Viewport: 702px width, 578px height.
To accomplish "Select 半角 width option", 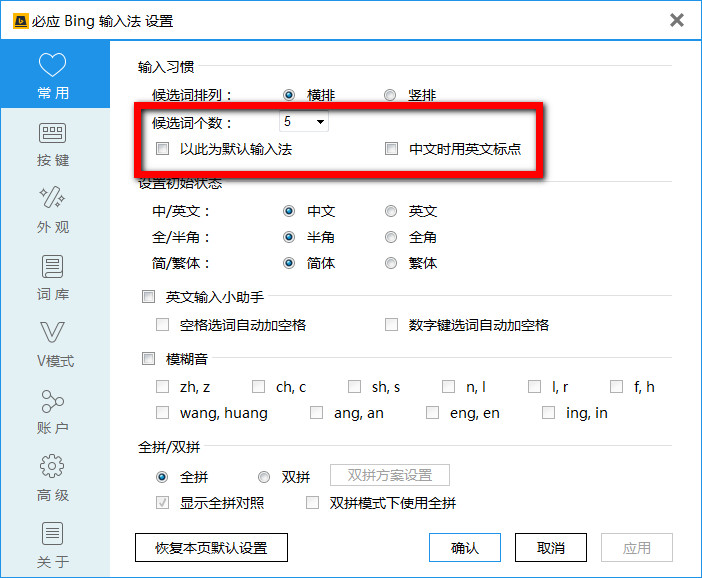I will tap(289, 237).
